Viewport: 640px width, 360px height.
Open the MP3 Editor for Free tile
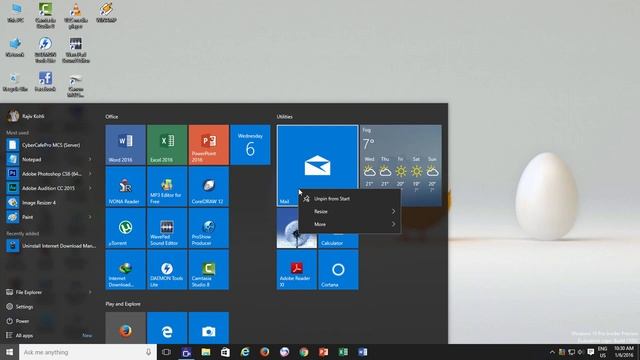167,187
